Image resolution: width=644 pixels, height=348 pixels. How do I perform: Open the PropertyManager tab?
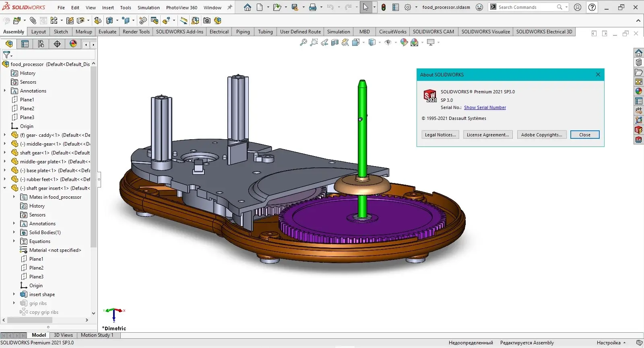(x=25, y=44)
